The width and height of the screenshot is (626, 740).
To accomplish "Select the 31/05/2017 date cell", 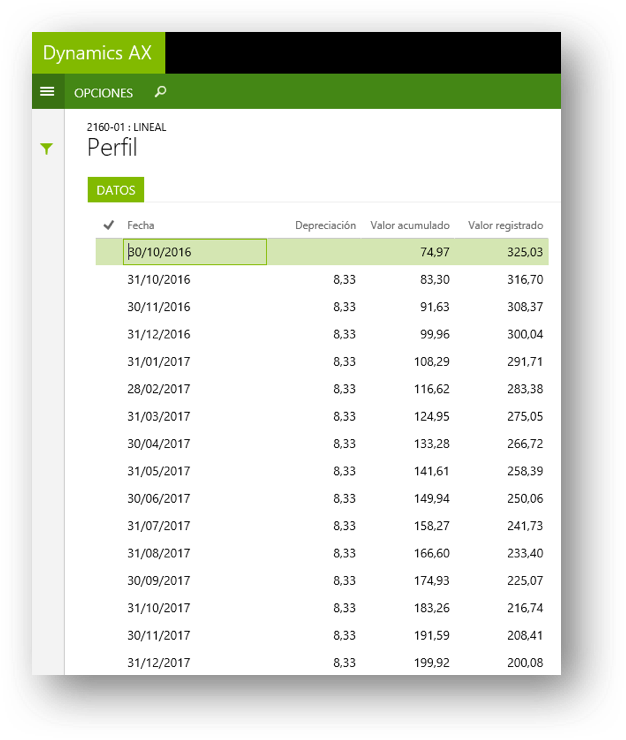I will [159, 471].
